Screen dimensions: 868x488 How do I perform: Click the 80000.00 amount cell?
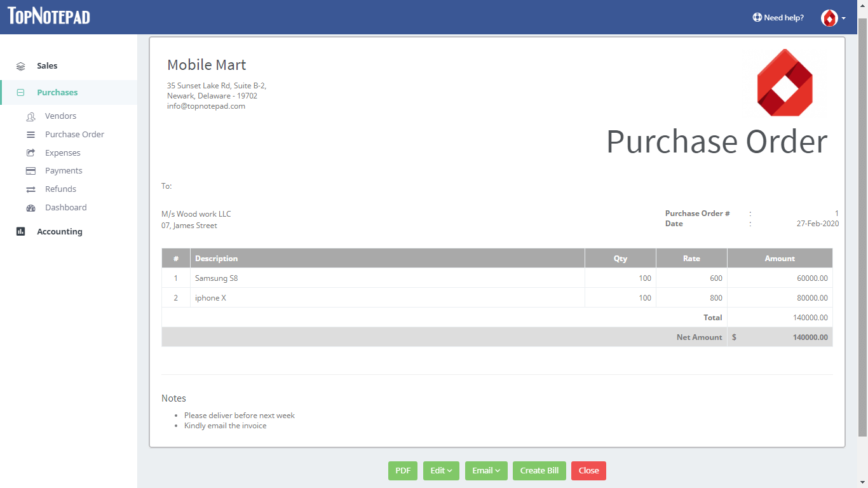click(780, 298)
